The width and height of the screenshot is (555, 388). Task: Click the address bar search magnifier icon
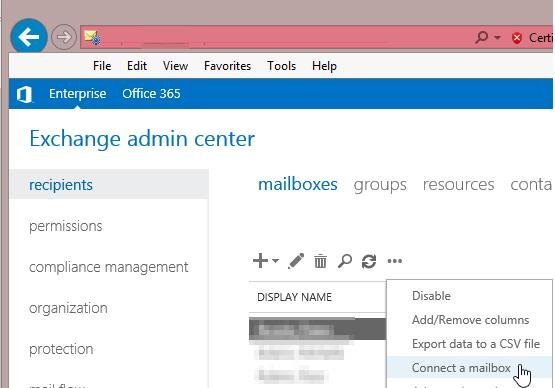[482, 36]
